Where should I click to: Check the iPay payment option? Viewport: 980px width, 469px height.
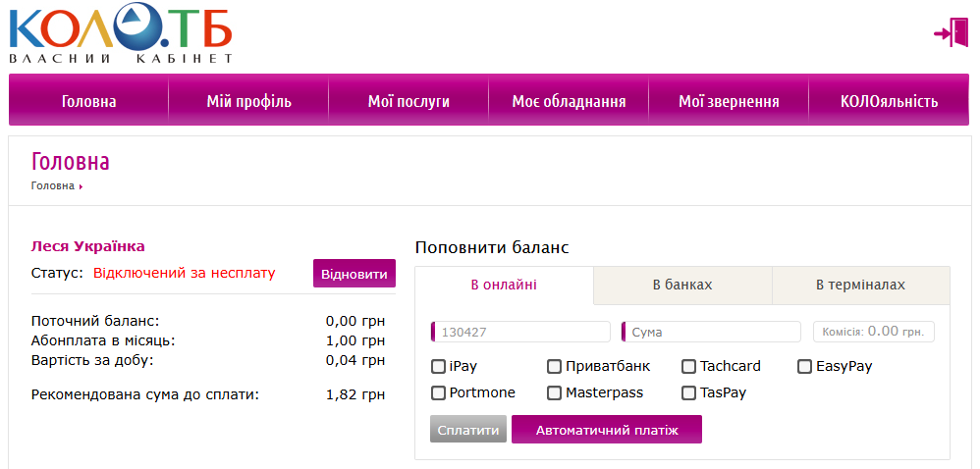438,367
